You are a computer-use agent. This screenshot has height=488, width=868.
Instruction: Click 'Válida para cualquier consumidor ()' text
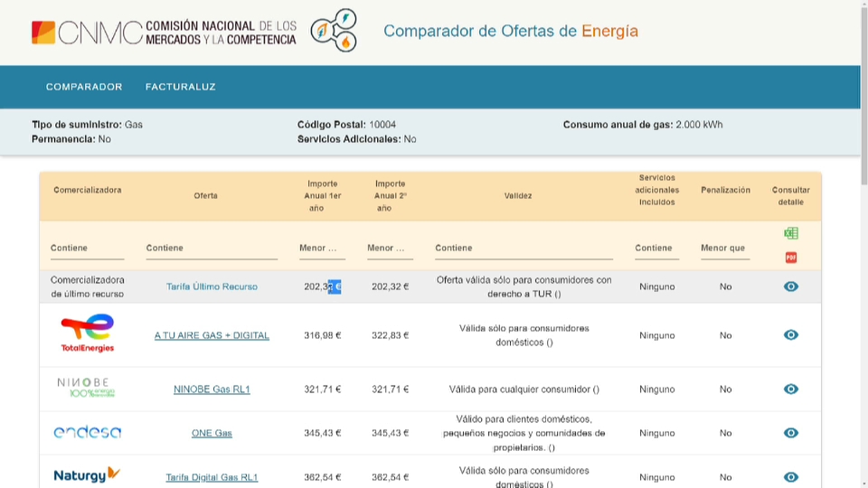[x=524, y=389]
